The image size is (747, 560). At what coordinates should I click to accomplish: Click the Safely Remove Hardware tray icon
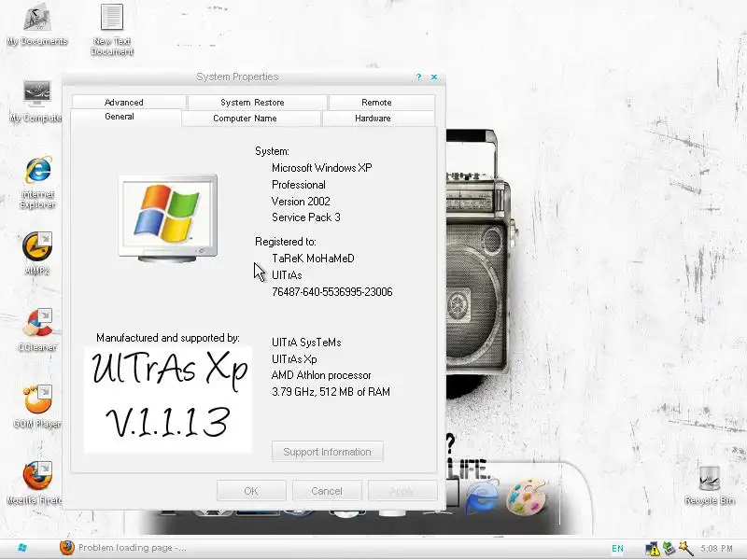(669, 548)
